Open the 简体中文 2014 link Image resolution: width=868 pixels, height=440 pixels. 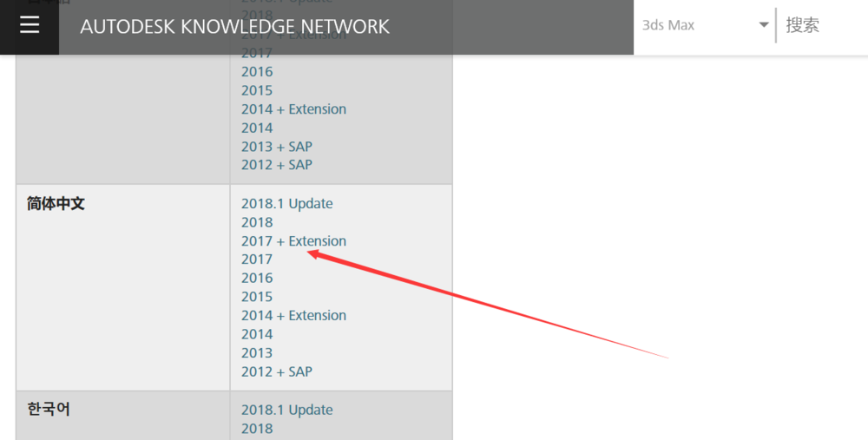click(x=257, y=334)
